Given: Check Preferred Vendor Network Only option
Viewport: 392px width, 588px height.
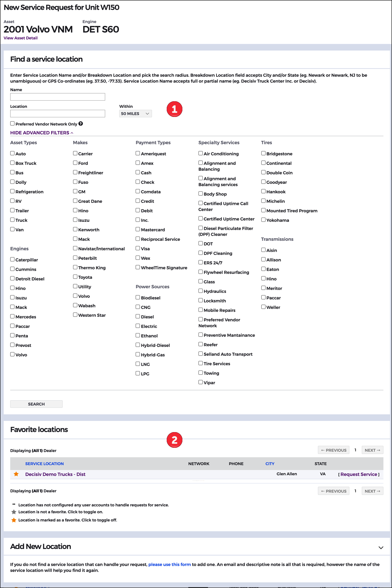Looking at the screenshot, I should pos(12,123).
